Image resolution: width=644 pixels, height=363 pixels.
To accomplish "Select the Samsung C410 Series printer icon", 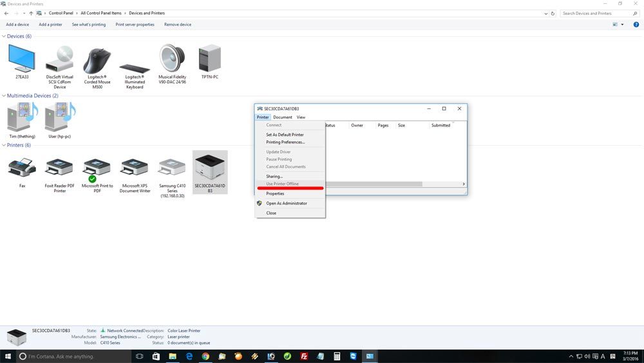I will (x=172, y=168).
